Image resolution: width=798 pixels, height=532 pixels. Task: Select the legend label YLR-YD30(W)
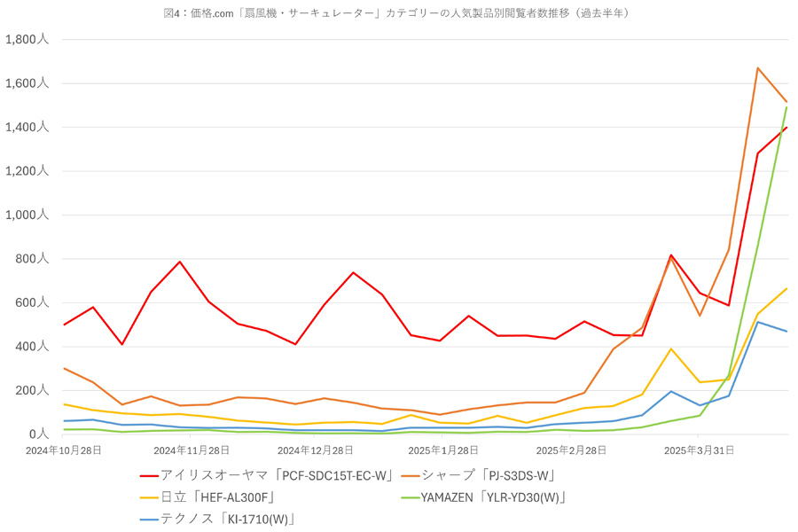coord(522,497)
